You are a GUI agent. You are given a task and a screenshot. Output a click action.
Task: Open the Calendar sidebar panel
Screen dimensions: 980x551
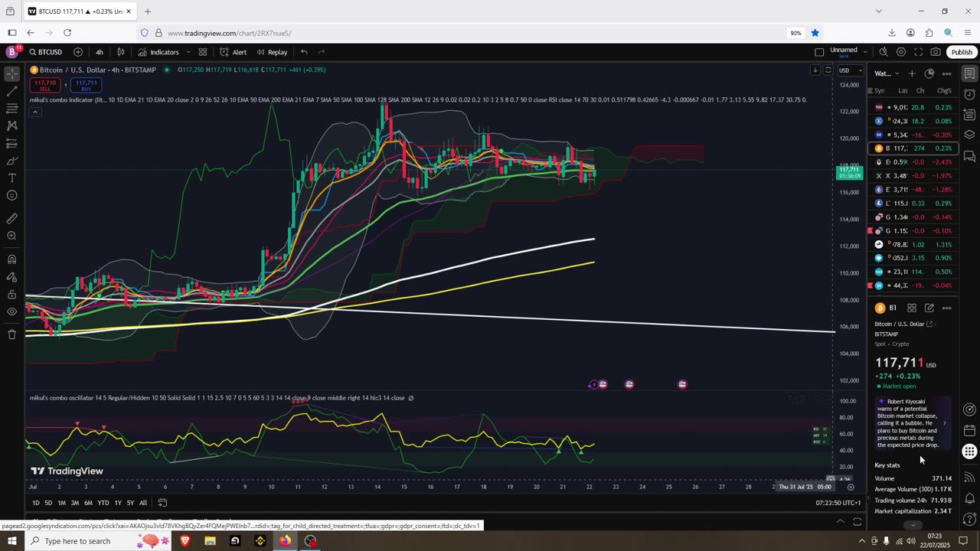(969, 431)
